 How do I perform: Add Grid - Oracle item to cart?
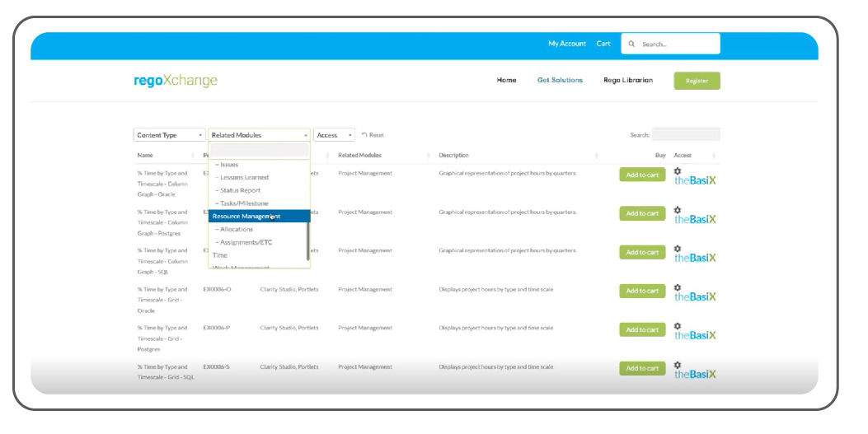(x=642, y=291)
